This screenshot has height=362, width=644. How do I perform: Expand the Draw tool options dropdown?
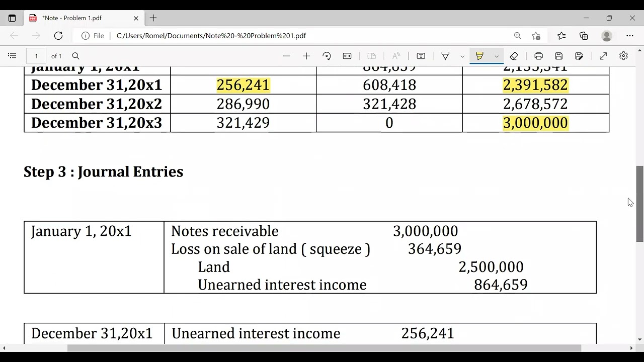(x=462, y=56)
